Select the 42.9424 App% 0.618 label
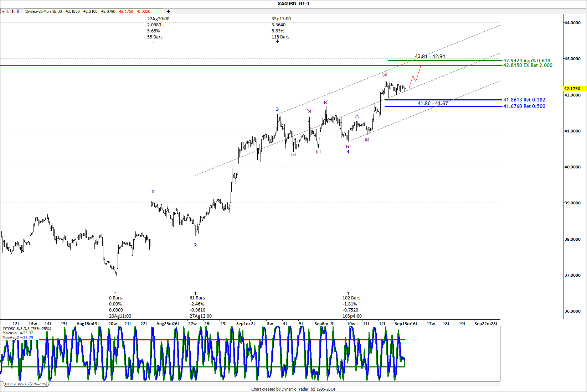This screenshot has width=587, height=392. tap(526, 61)
